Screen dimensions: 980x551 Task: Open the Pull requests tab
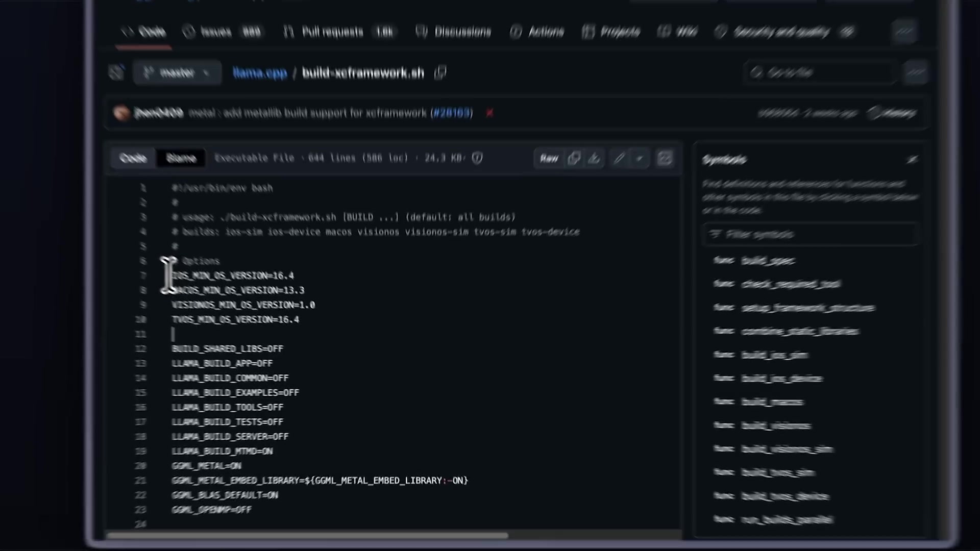click(338, 32)
